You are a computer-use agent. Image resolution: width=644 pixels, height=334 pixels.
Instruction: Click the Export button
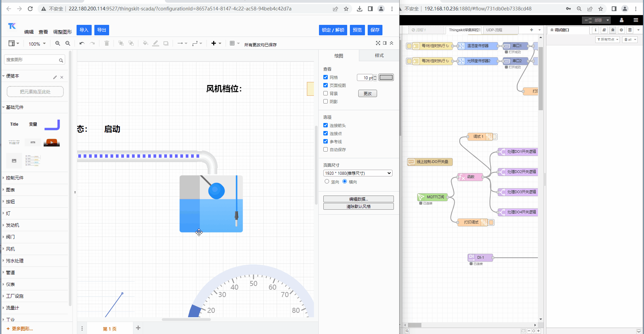click(x=102, y=30)
